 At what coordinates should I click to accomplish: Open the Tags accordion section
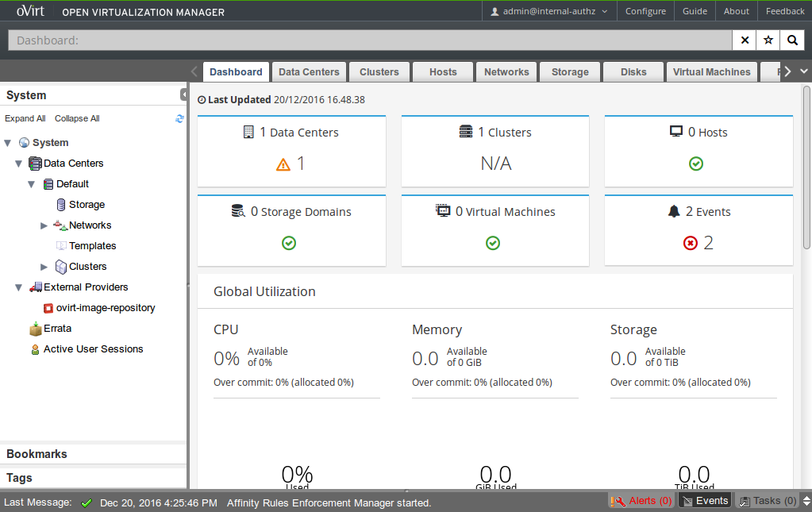93,478
